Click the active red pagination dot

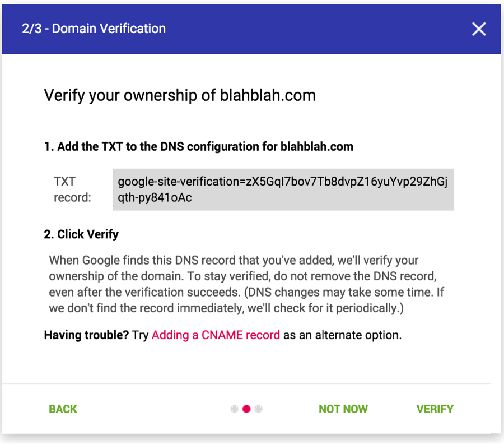[246, 409]
